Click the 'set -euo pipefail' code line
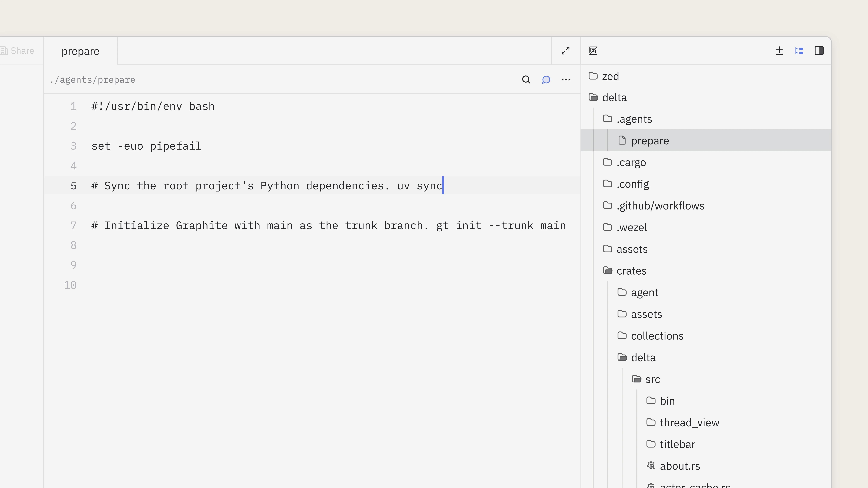The width and height of the screenshot is (868, 488). click(146, 146)
